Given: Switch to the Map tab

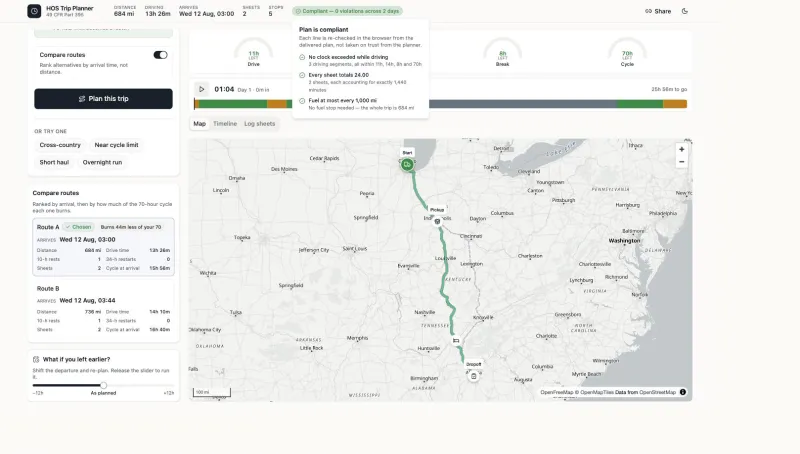Looking at the screenshot, I should [x=199, y=123].
